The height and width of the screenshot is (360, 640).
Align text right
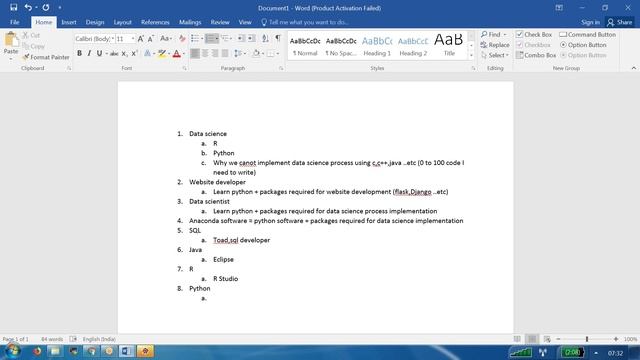click(215, 53)
